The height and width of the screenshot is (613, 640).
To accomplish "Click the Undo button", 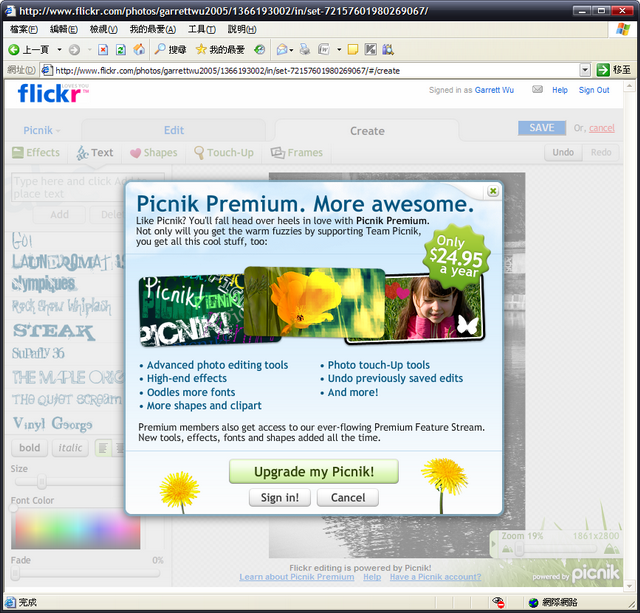I will [563, 152].
